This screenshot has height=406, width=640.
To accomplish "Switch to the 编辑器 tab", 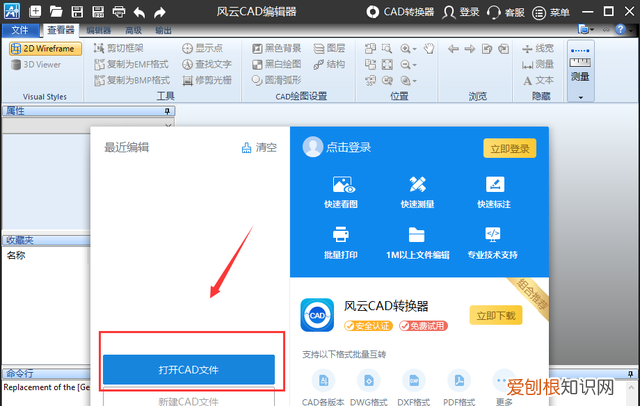I will click(98, 30).
